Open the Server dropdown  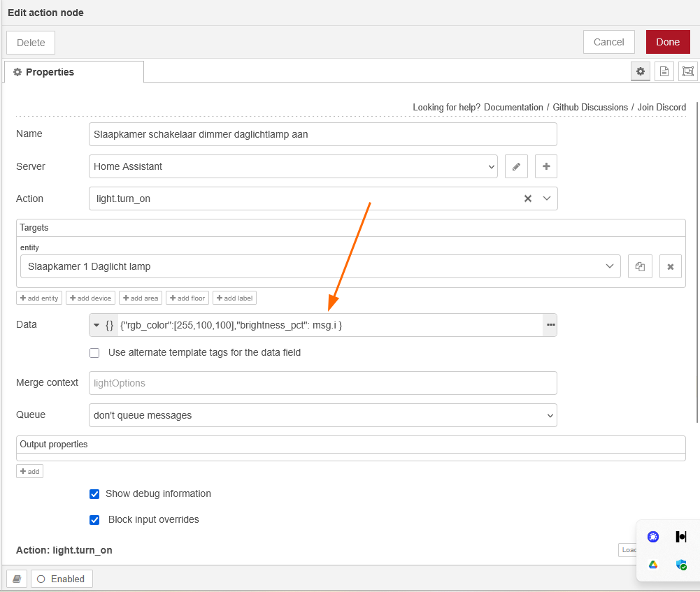(x=293, y=166)
